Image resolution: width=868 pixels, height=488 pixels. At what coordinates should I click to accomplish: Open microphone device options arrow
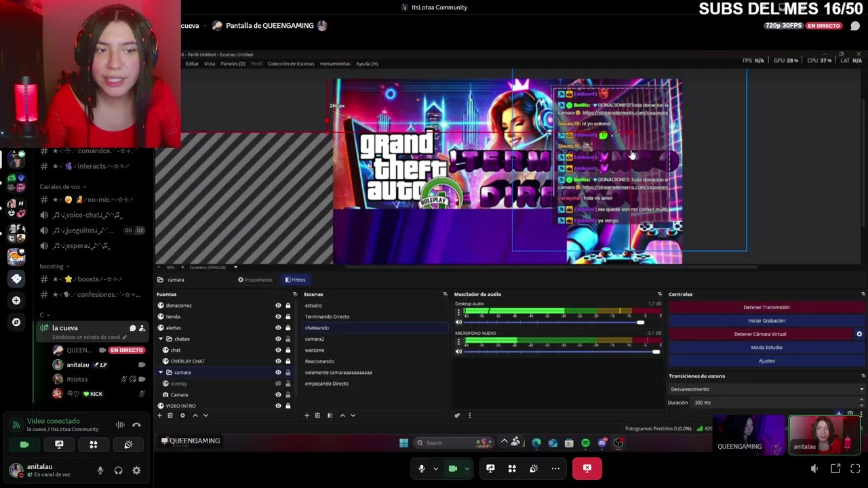[x=435, y=469]
